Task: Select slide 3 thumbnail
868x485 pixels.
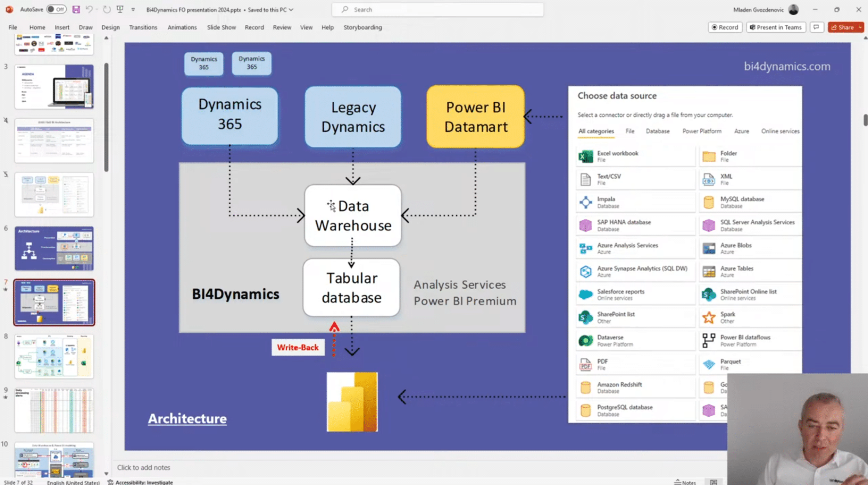Action: (x=54, y=86)
